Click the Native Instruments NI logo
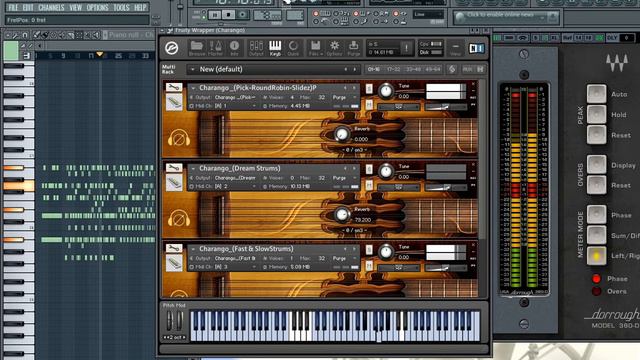 pos(476,49)
